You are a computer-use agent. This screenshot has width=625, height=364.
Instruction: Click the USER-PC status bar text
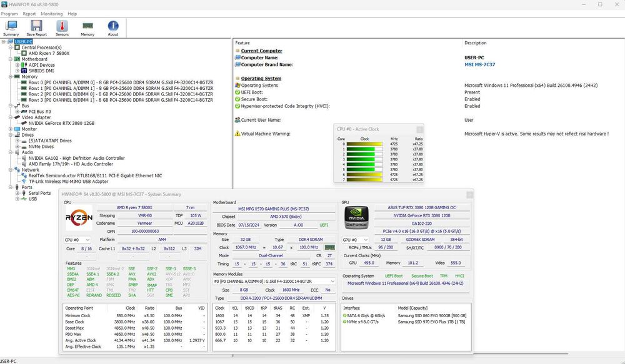click(x=8, y=362)
